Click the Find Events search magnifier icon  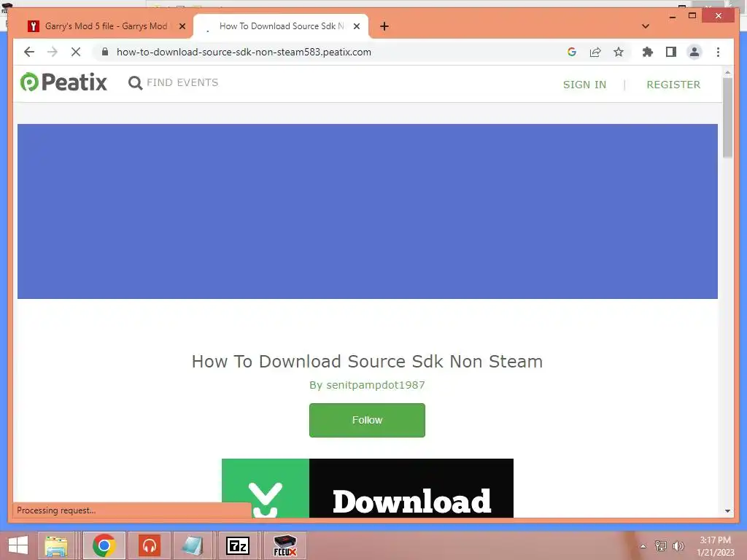coord(135,83)
